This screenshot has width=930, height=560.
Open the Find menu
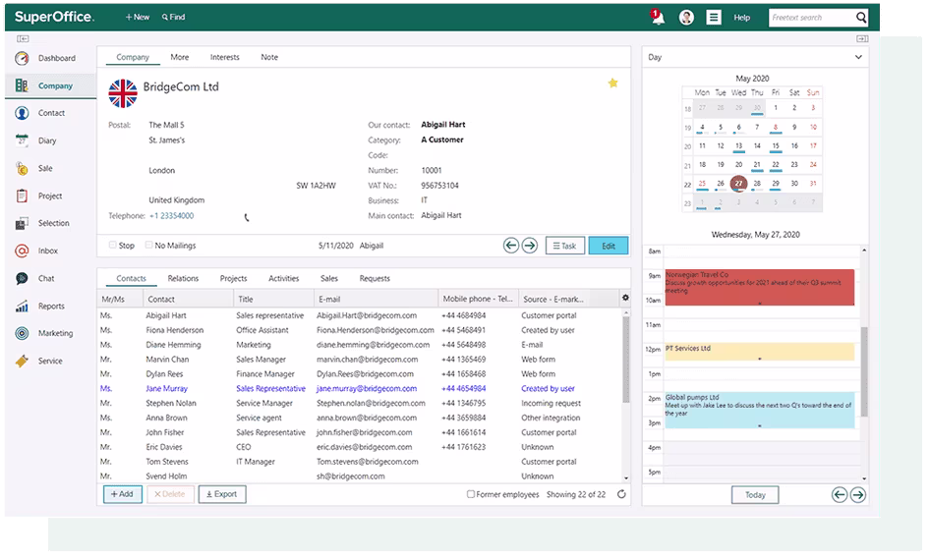(173, 17)
